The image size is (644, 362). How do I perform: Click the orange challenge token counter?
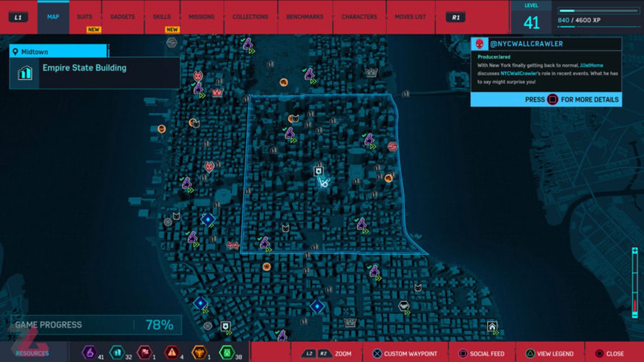point(201,353)
